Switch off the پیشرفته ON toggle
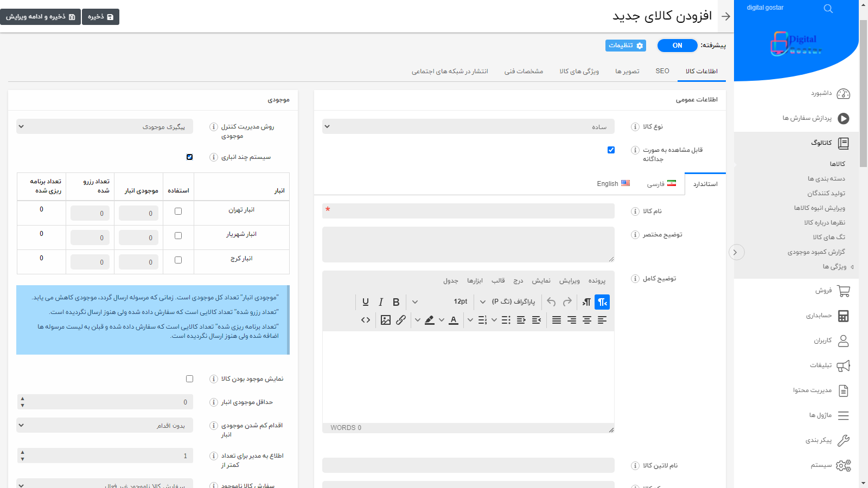The image size is (868, 488). 677,46
